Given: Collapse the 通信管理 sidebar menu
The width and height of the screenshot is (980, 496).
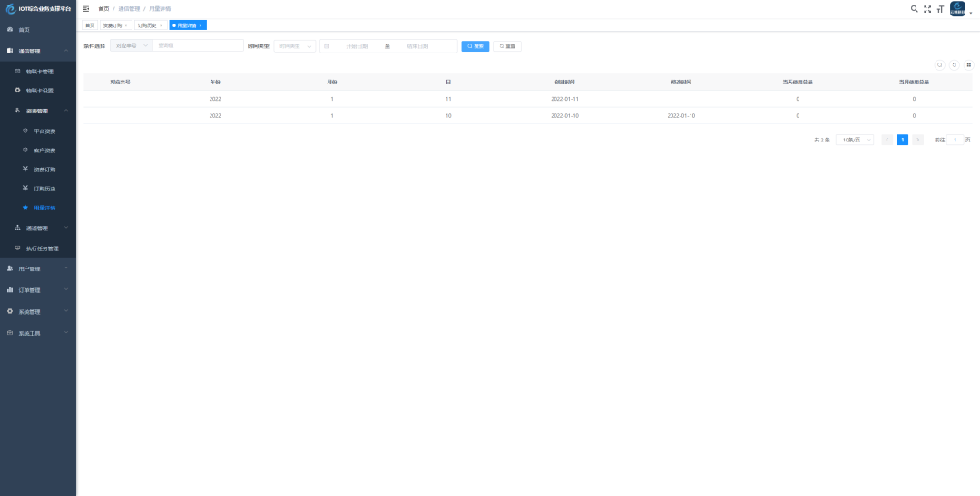Looking at the screenshot, I should click(x=38, y=51).
